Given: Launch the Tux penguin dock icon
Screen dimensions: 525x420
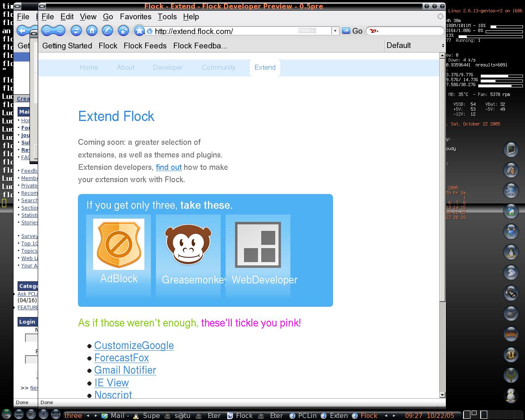Looking at the screenshot, I should click(x=511, y=252).
